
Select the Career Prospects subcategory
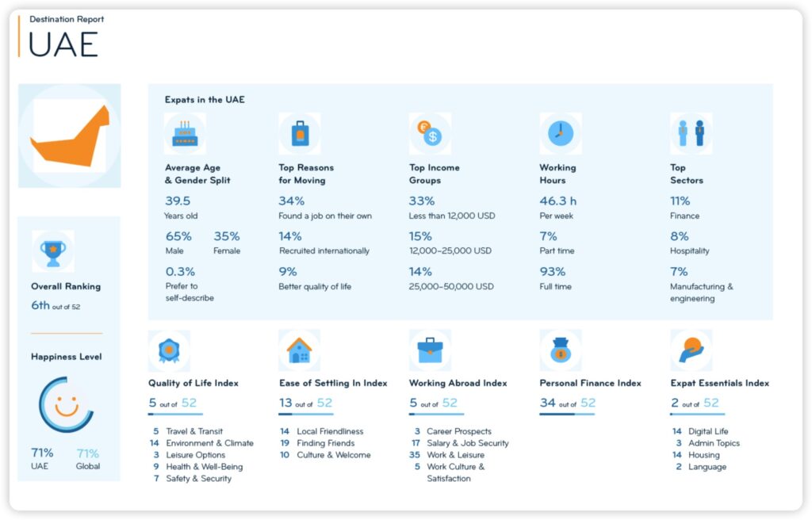coord(458,431)
